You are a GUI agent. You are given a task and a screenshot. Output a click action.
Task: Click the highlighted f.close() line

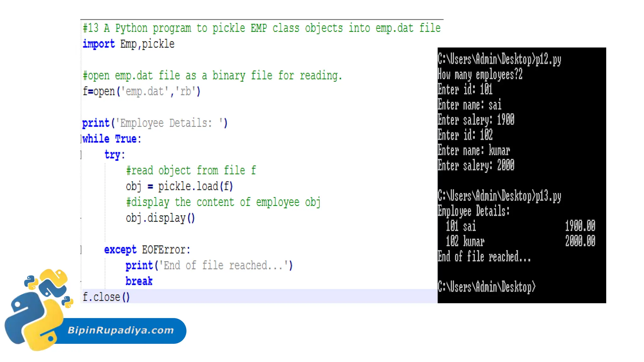tap(106, 297)
